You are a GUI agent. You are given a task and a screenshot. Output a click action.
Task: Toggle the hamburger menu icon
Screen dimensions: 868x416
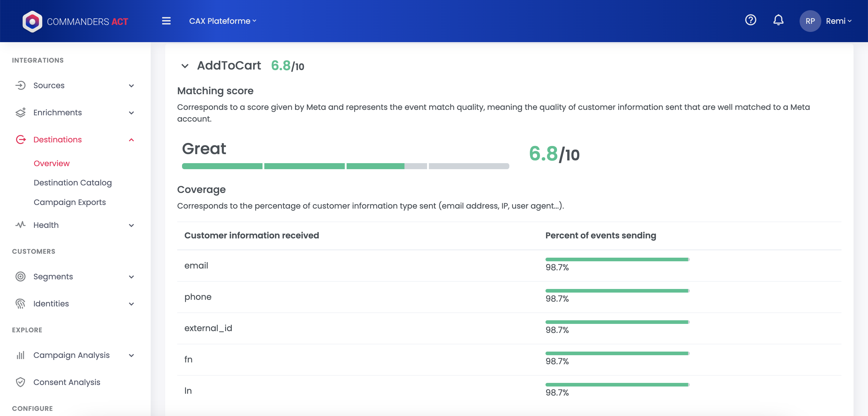point(166,21)
